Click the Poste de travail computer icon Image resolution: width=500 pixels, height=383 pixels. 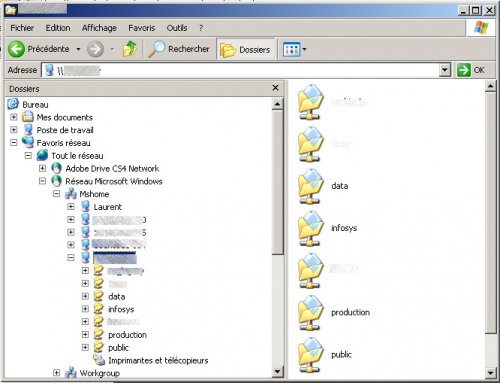tap(28, 130)
